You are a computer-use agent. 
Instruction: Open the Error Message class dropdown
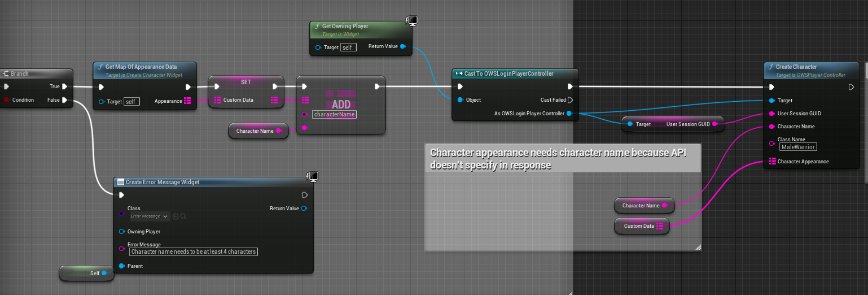[x=149, y=216]
